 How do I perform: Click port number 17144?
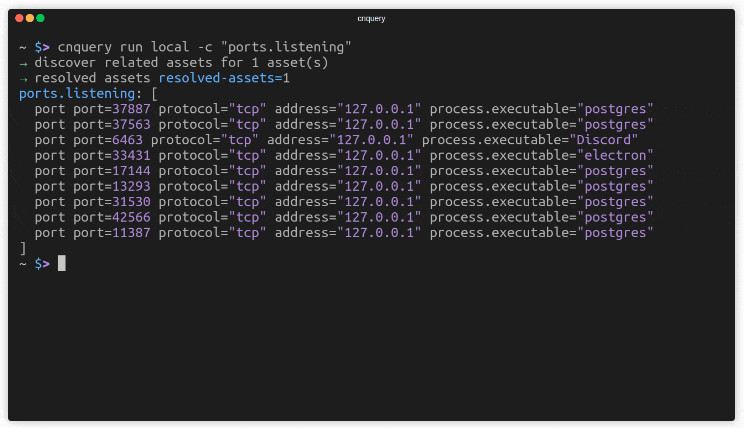[131, 170]
